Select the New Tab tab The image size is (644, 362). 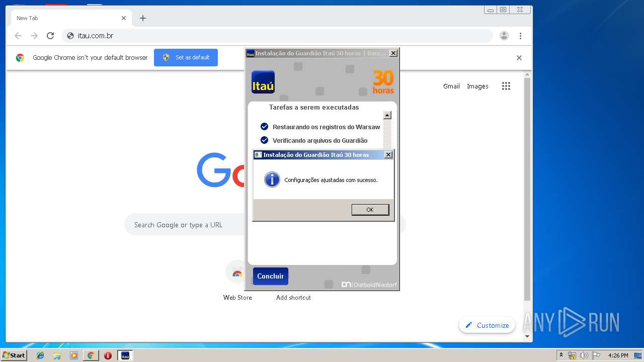70,18
